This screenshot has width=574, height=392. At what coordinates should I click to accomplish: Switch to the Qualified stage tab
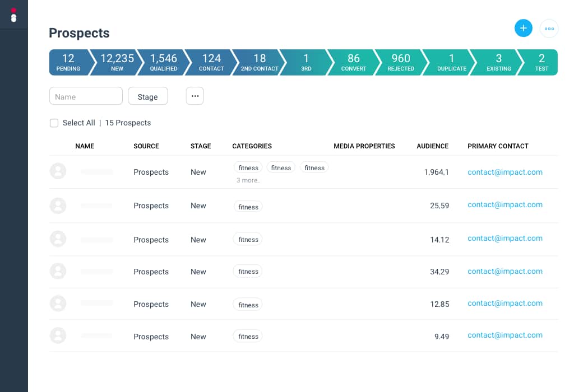[163, 62]
